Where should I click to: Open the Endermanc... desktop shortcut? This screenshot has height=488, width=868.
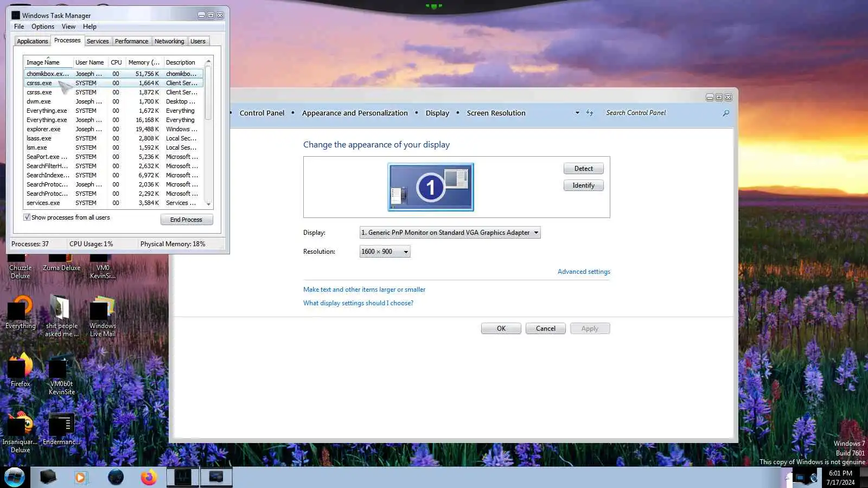pyautogui.click(x=61, y=429)
